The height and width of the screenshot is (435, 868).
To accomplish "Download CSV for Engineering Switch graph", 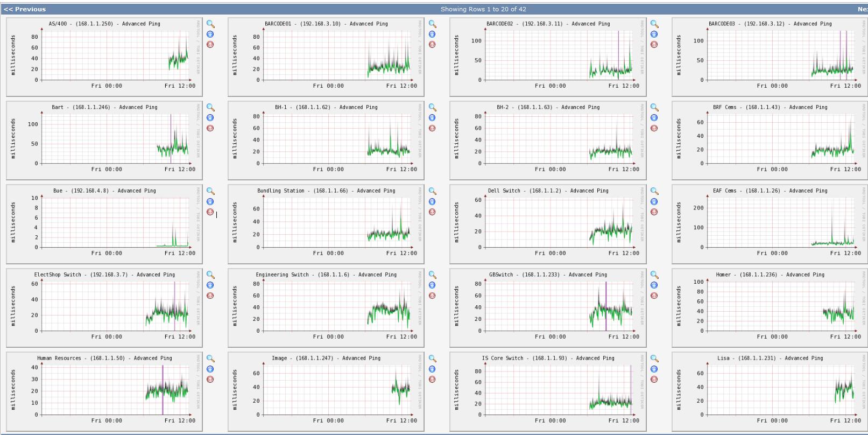I will [x=432, y=285].
